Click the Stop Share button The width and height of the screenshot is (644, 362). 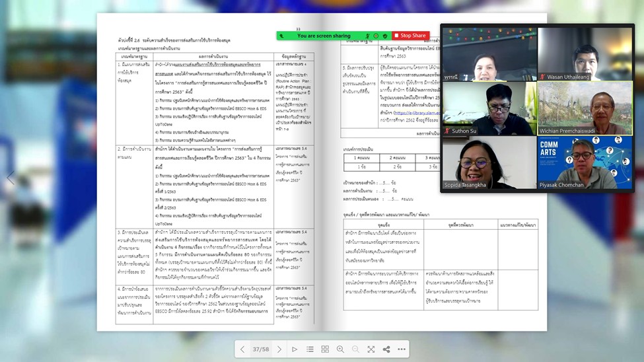click(x=410, y=36)
